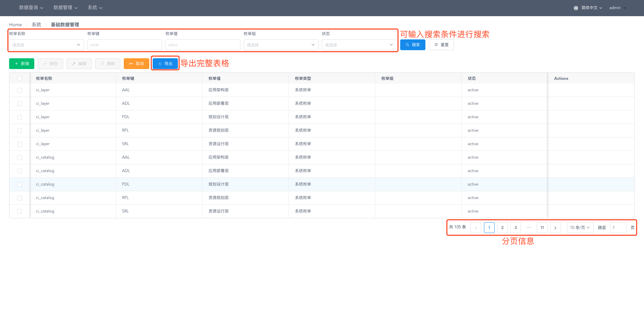This screenshot has height=328, width=644.
Task: Check the ci_layer SRL row checkbox
Action: click(x=20, y=144)
